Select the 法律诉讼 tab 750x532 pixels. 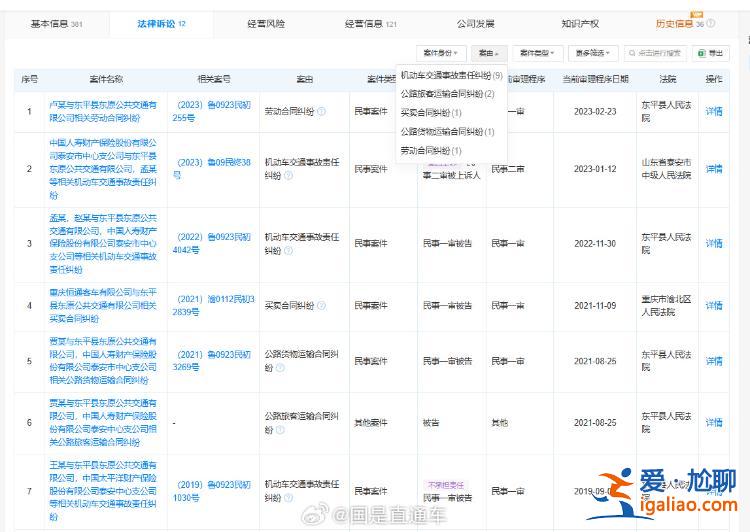161,23
